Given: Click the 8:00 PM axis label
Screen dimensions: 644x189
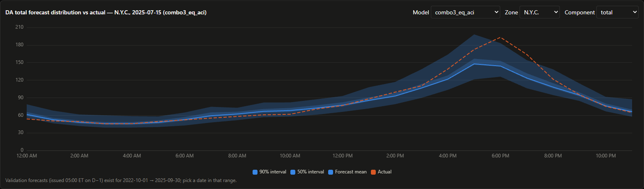Looking at the screenshot, I should pos(553,156).
